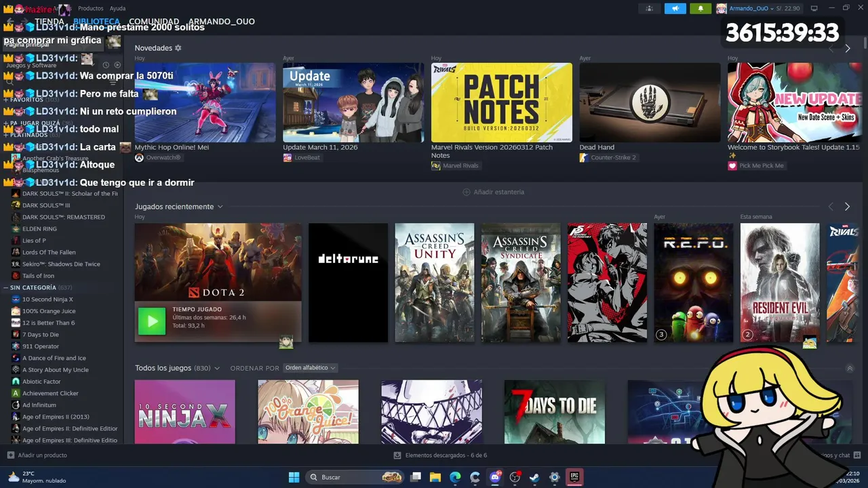Open the weather widget in taskbar
This screenshot has height=488, width=868.
tap(37, 477)
